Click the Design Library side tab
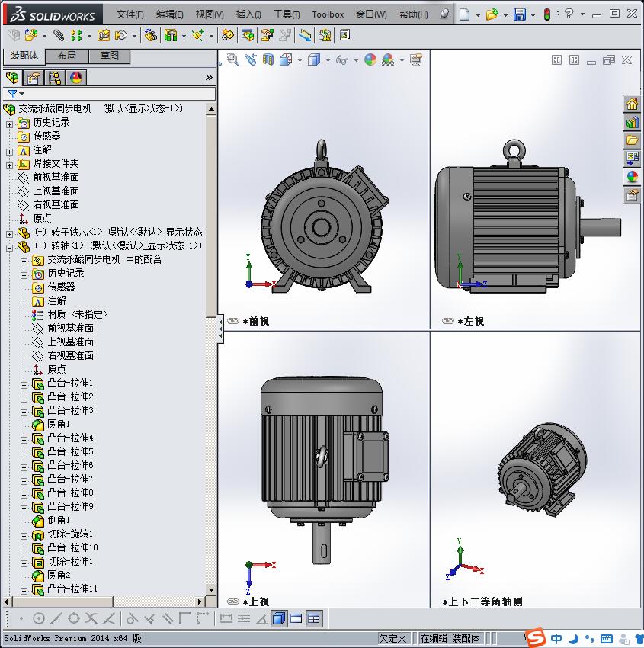Screen dimensions: 644x648 [632, 122]
